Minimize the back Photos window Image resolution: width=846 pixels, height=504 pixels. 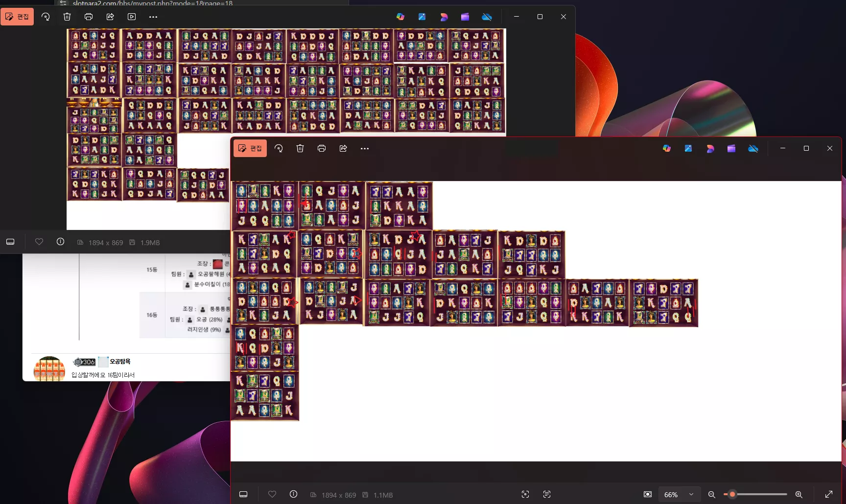pyautogui.click(x=517, y=17)
